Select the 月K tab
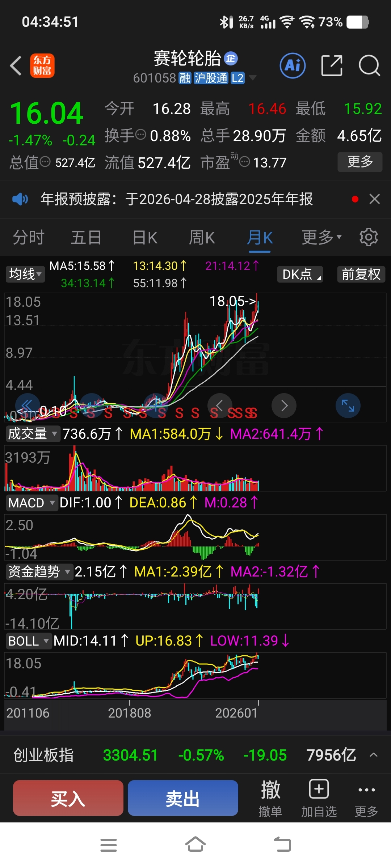 [x=260, y=238]
